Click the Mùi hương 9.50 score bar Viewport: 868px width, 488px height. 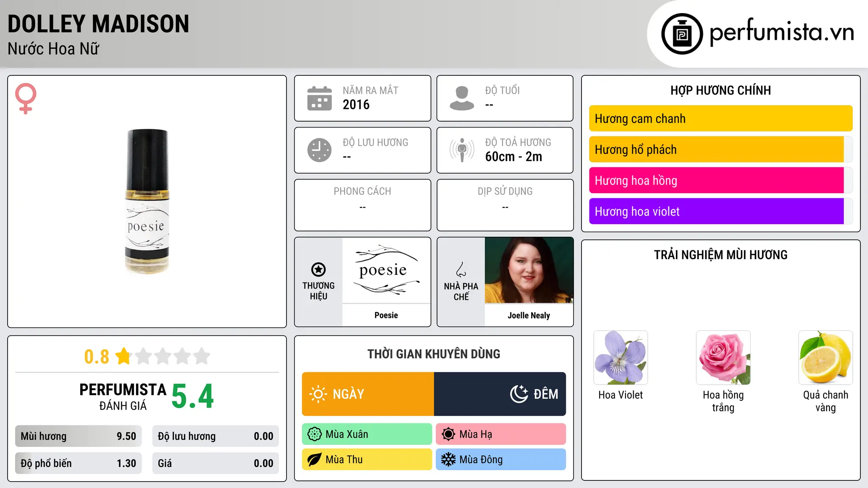(x=78, y=436)
